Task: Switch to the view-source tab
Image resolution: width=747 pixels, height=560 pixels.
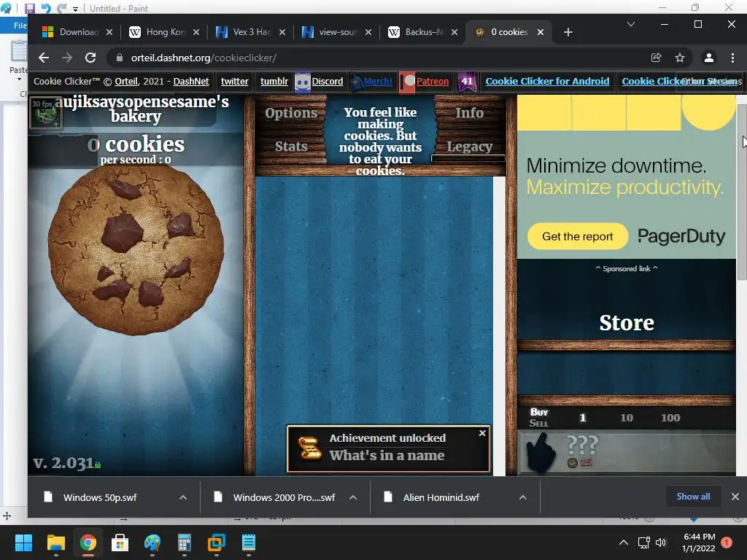Action: click(x=336, y=32)
